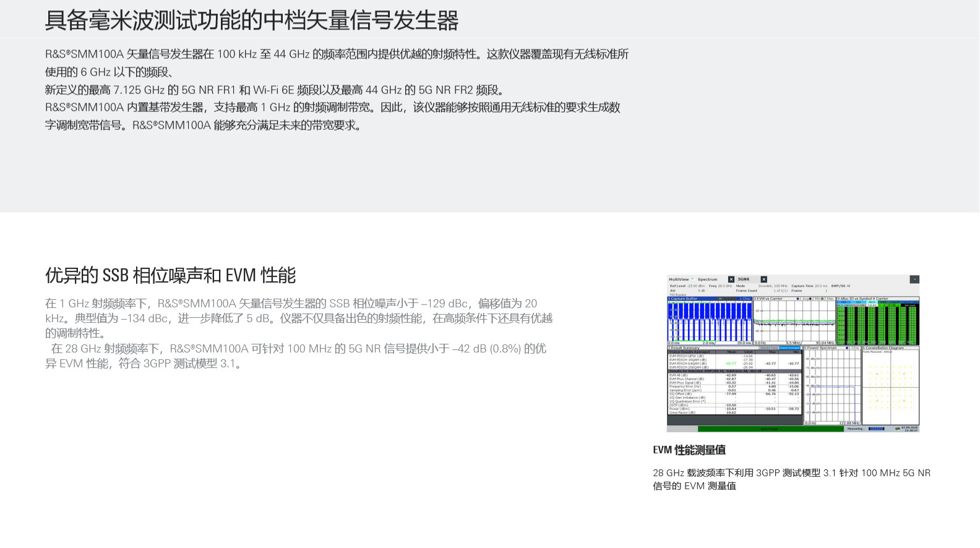Switch to the MultiView tab
Screen dimensions: 980x548
pyautogui.click(x=679, y=280)
